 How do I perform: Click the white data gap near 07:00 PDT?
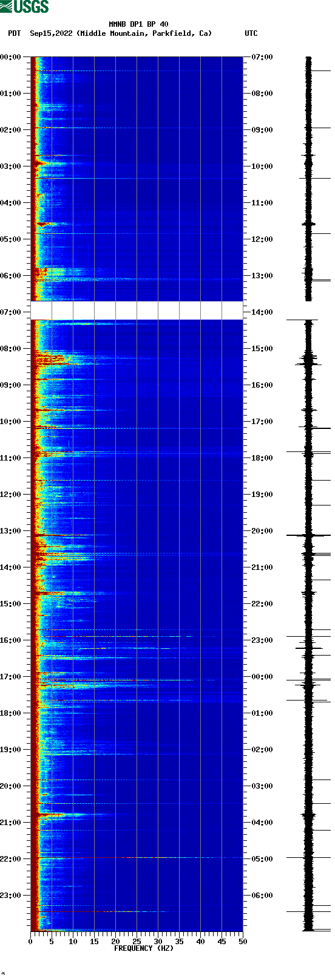coord(137,310)
